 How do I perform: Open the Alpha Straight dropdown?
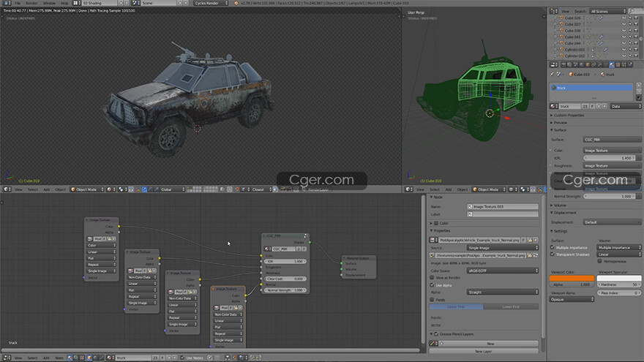coord(502,292)
